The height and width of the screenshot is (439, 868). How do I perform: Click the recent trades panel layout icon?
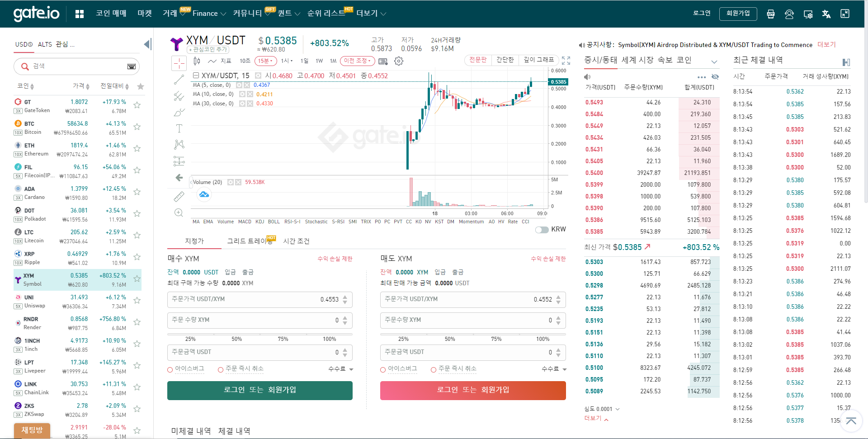pos(846,62)
